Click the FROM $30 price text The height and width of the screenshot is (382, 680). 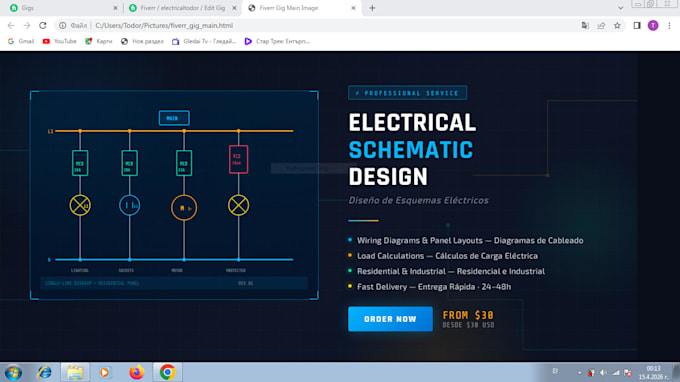[x=468, y=315]
